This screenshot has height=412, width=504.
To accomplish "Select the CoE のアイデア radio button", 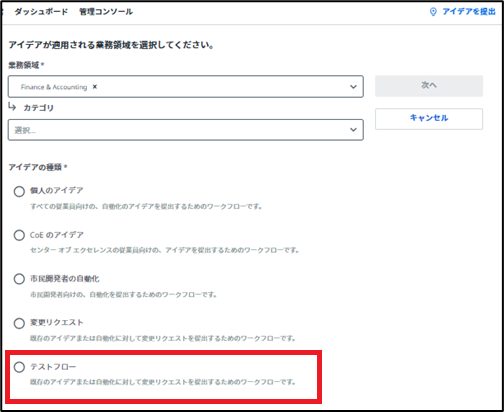I will coord(19,235).
